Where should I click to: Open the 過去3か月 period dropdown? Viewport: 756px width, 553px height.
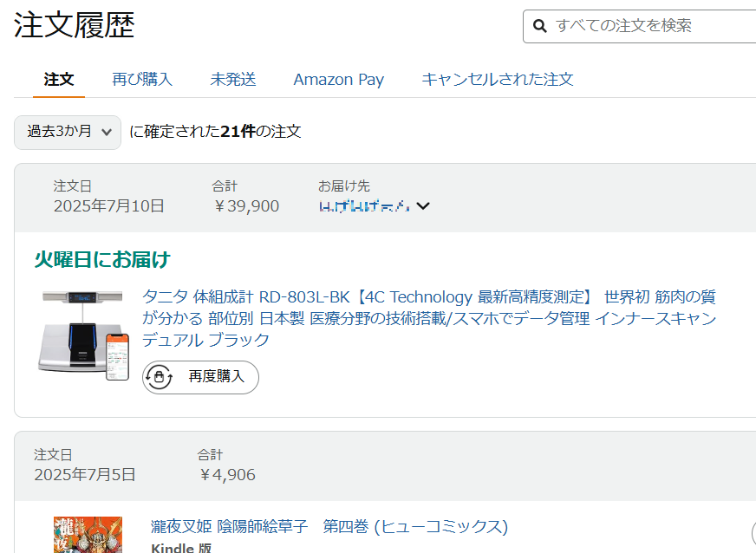coord(68,132)
